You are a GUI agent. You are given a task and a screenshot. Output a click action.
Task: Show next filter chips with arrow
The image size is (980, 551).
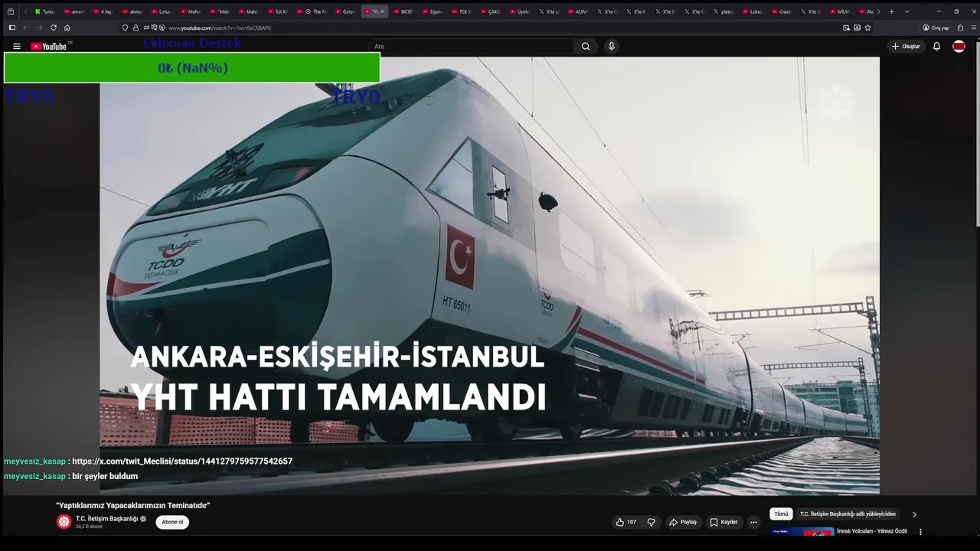click(x=914, y=514)
